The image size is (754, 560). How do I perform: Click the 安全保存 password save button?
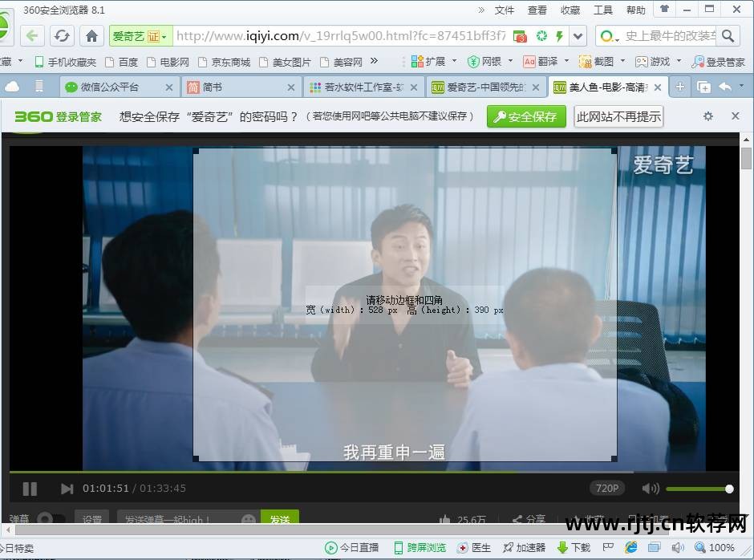pyautogui.click(x=526, y=116)
